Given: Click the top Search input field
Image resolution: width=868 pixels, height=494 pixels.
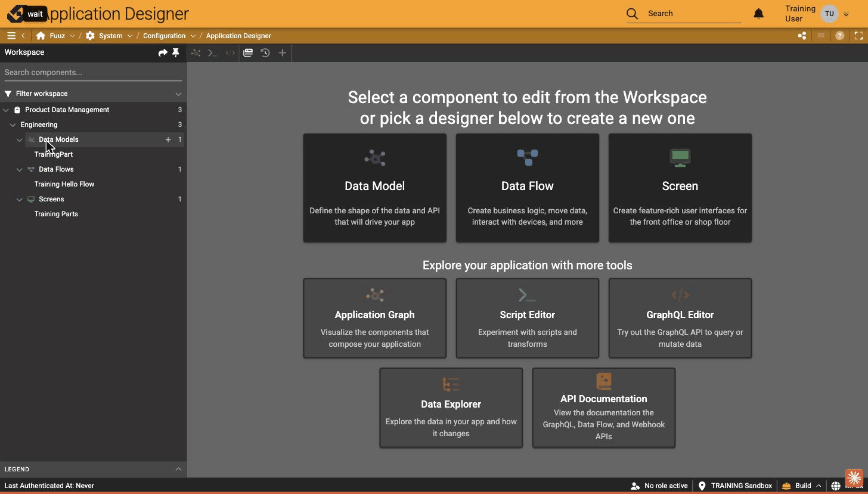Looking at the screenshot, I should coord(694,13).
